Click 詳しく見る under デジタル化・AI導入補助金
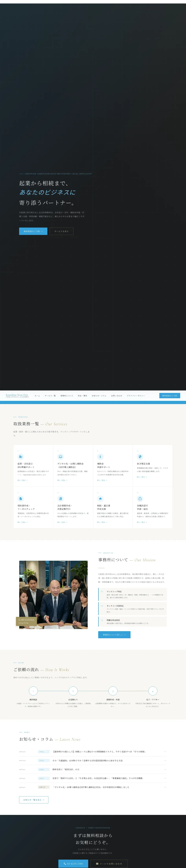This screenshot has width=186, height=868. 62,480
